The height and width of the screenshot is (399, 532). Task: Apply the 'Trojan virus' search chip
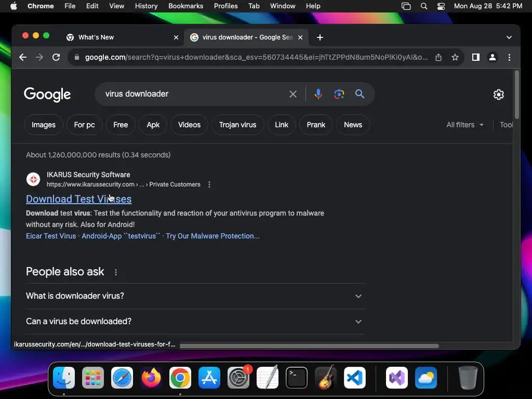237,125
